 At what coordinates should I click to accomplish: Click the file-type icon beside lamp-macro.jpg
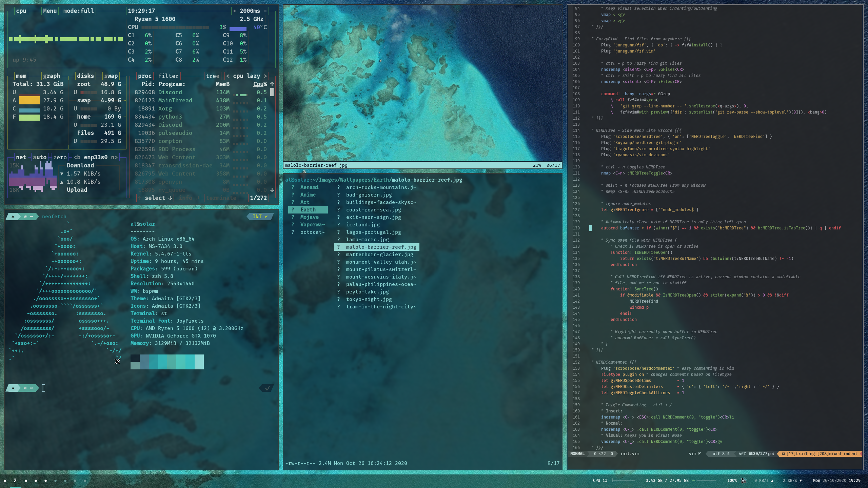coord(338,240)
